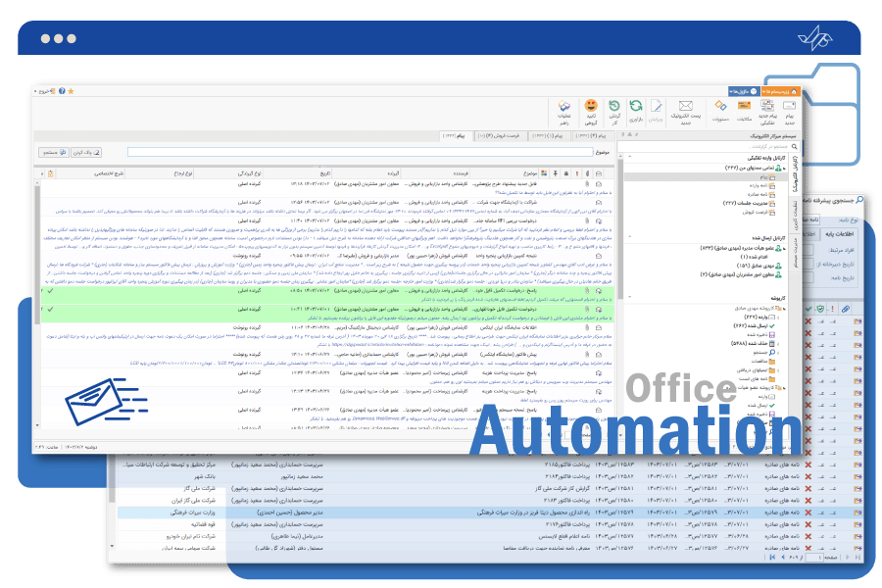Image resolution: width=882 pixels, height=588 pixels.
Task: Click the Search (جستجو) button beside subject field
Action: pos(50,153)
